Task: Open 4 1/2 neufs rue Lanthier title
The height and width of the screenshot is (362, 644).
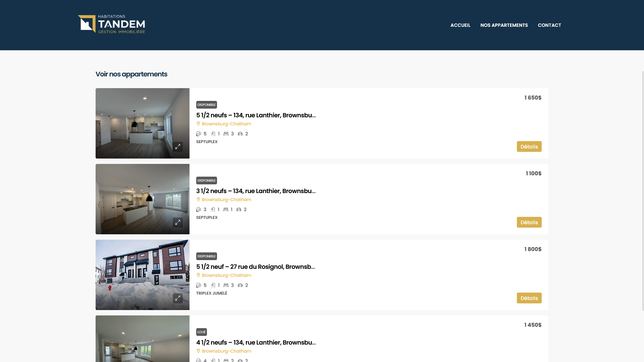Action: [x=256, y=343]
